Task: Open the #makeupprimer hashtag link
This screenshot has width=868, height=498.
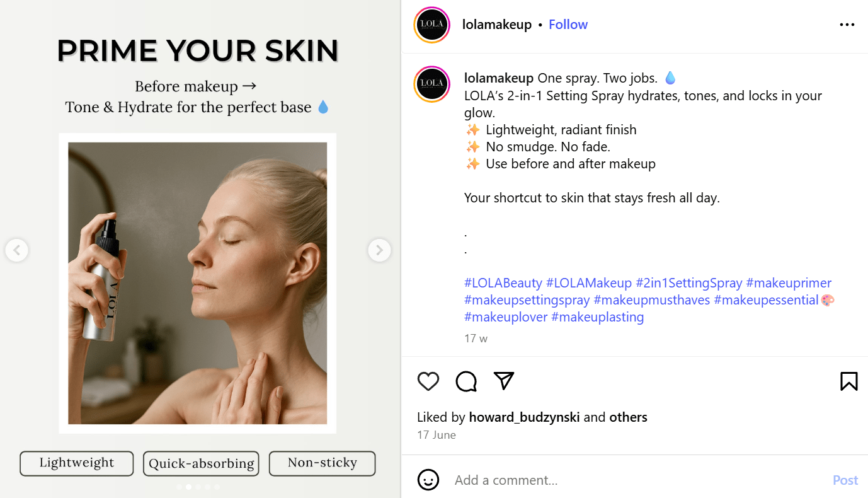Action: coord(789,283)
